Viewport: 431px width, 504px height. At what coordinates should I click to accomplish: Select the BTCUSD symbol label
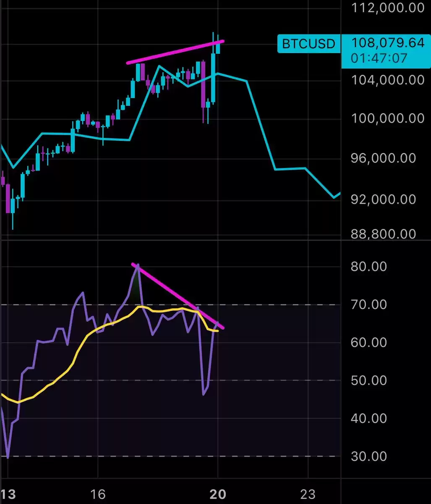tap(308, 44)
